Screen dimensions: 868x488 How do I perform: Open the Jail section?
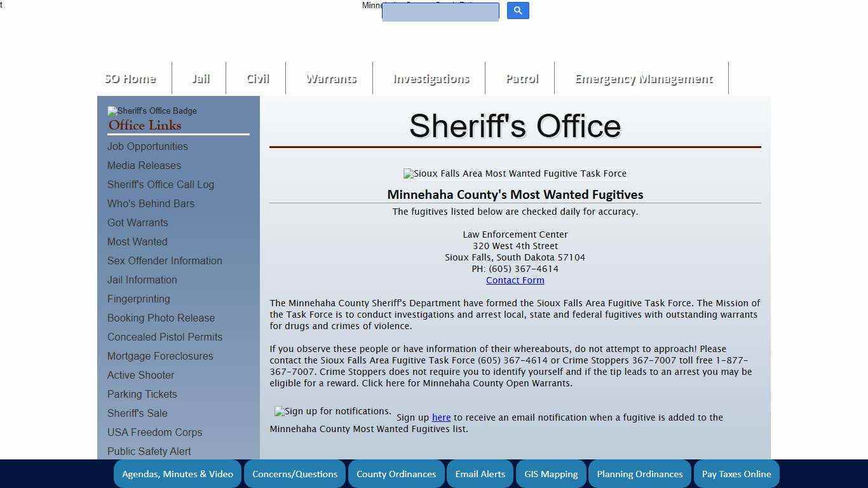pyautogui.click(x=200, y=78)
